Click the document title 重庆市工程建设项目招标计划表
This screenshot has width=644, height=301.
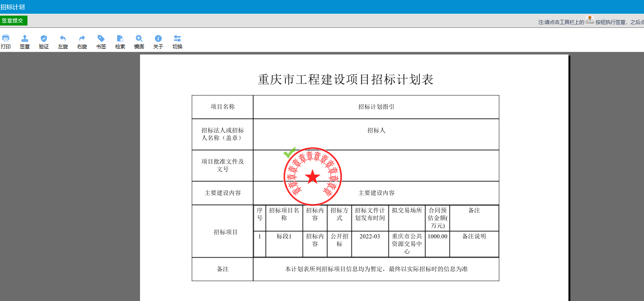pos(346,79)
